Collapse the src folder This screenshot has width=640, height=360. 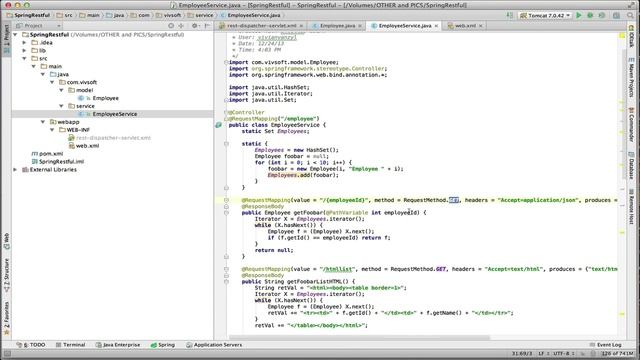coord(24,58)
